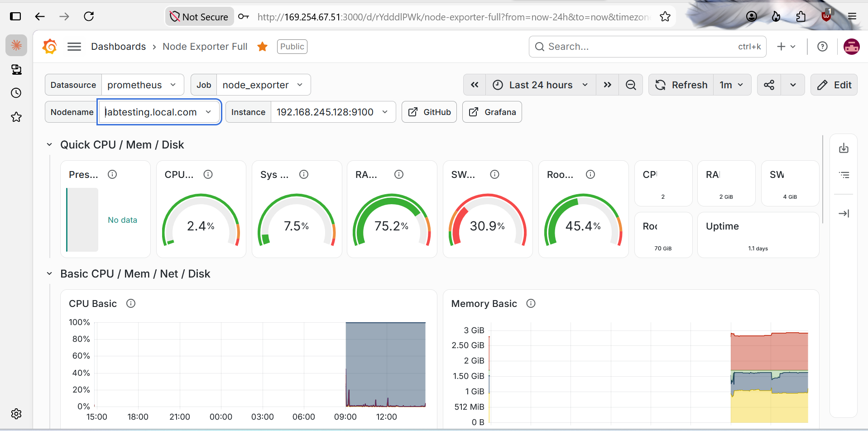This screenshot has height=431, width=868.
Task: Open the share options arrow
Action: [x=793, y=85]
